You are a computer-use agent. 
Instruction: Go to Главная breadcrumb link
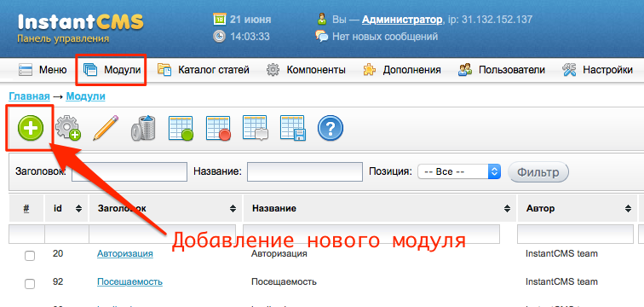pyautogui.click(x=29, y=96)
